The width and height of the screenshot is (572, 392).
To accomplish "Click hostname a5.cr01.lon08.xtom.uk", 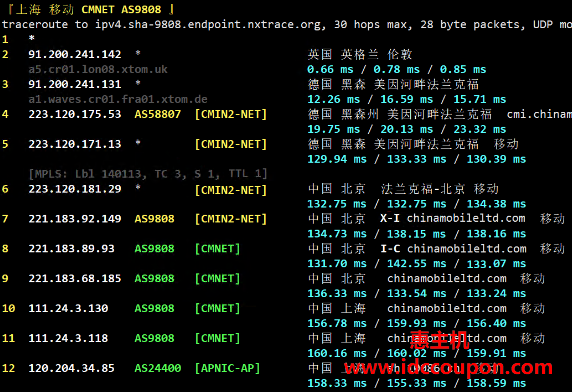I will [98, 69].
